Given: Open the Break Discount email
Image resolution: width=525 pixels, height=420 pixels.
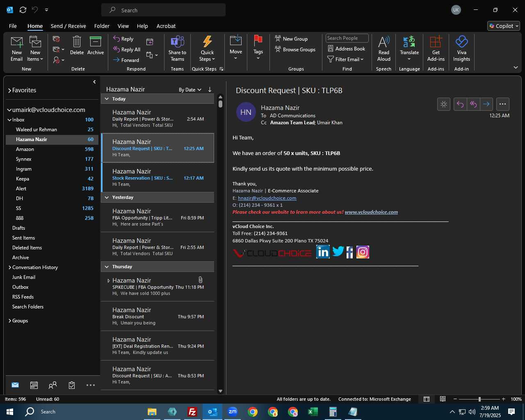Looking at the screenshot, I should [x=157, y=316].
